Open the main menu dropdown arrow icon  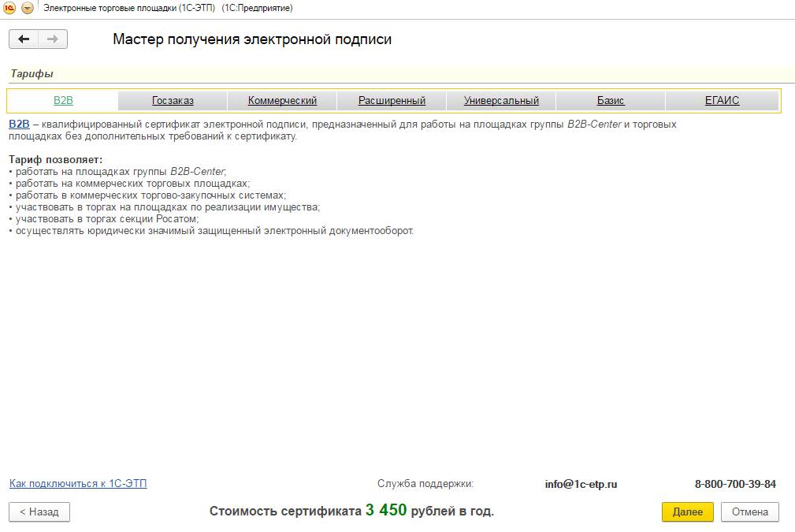coord(28,8)
